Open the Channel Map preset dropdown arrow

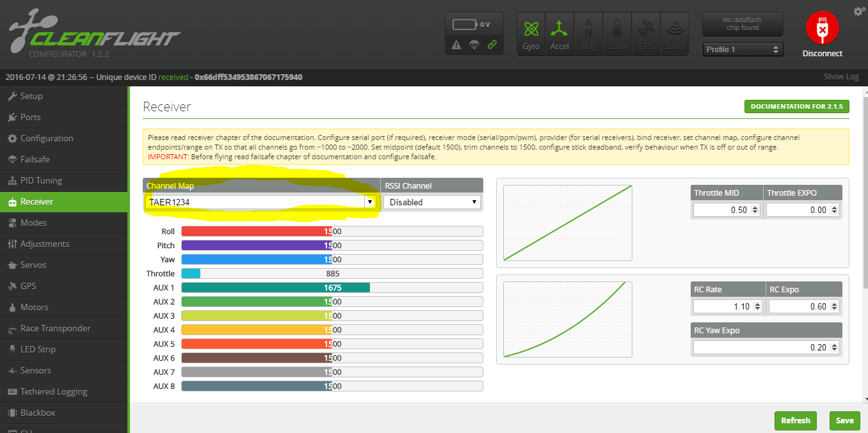coord(369,201)
